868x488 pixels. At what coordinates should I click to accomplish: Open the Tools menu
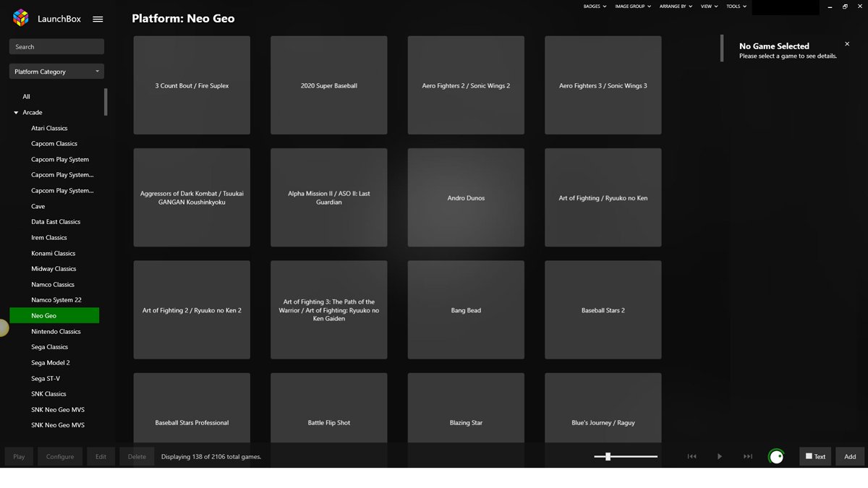pyautogui.click(x=736, y=7)
